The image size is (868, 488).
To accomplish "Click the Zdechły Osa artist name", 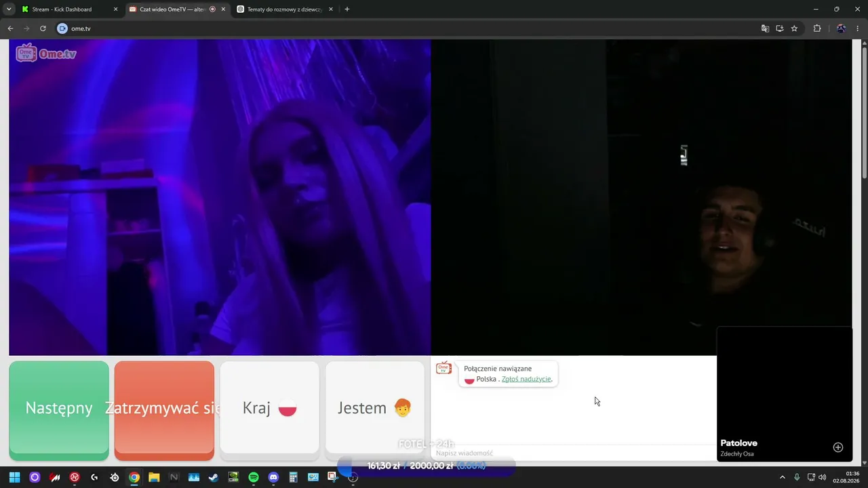I will pos(736,454).
